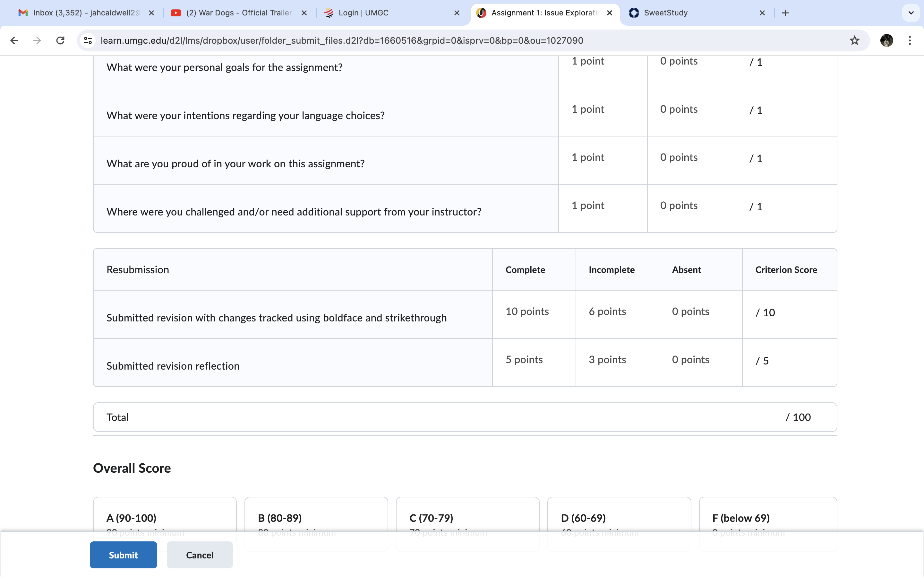The height and width of the screenshot is (578, 924).
Task: Click the F (below 69) overall score card
Action: 768,524
